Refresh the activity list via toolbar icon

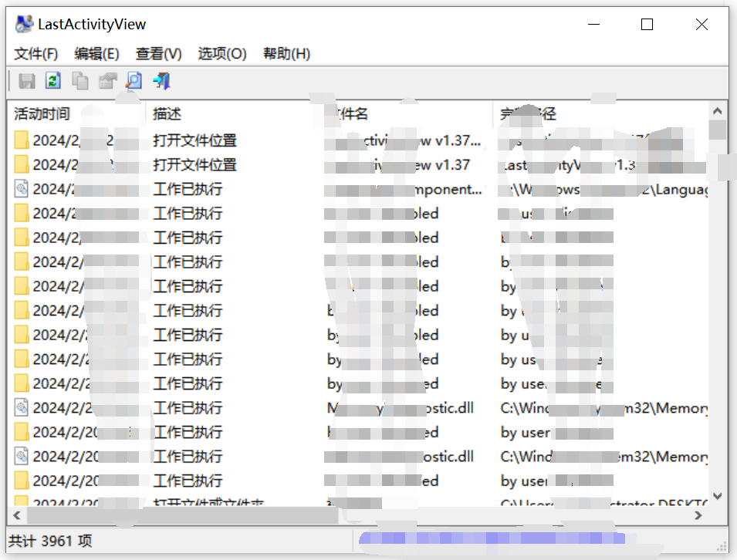pos(53,81)
